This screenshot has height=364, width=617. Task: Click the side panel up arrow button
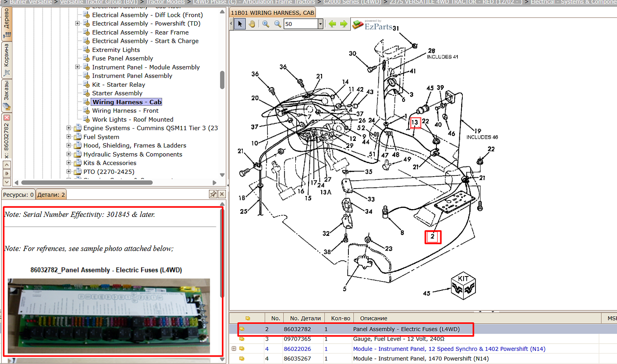tap(7, 165)
